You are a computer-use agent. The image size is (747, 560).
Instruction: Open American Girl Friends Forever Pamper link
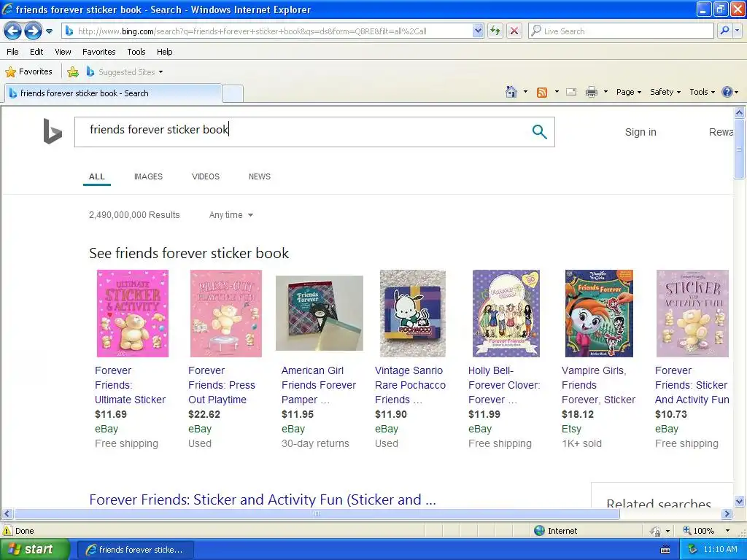click(319, 385)
